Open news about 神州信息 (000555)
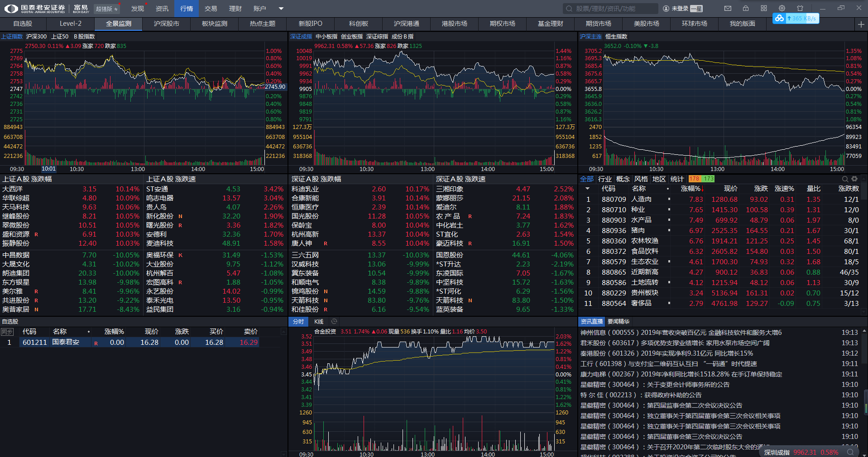The height and width of the screenshot is (457, 868). 681,333
